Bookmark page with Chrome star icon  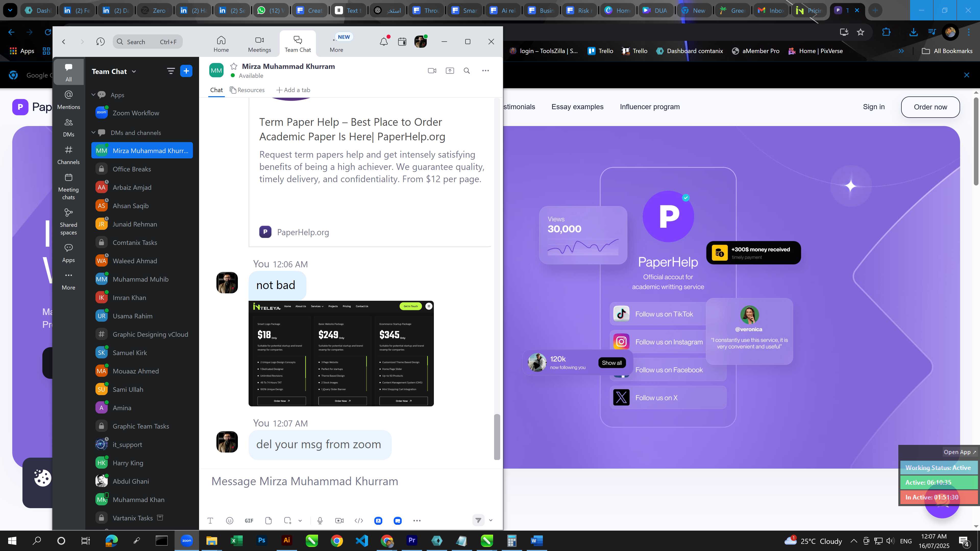pos(861,32)
